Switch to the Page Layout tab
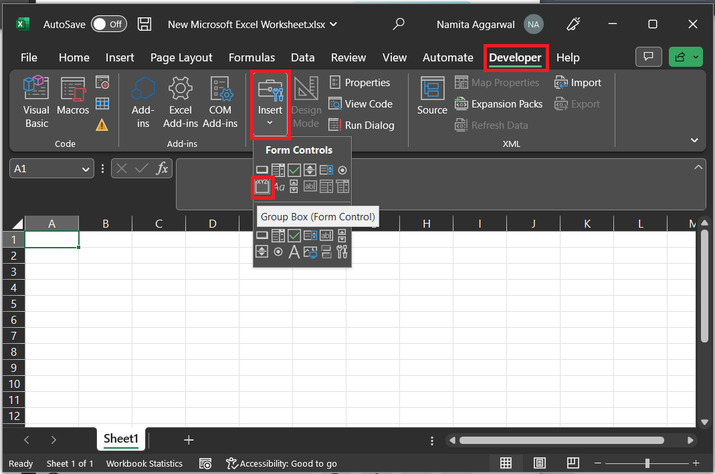 tap(181, 57)
